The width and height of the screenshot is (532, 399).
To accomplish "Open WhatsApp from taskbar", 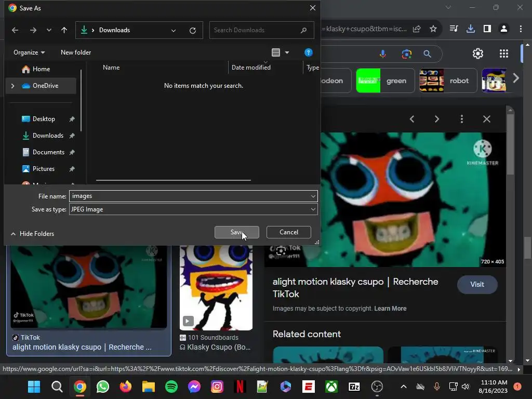I will (103, 387).
